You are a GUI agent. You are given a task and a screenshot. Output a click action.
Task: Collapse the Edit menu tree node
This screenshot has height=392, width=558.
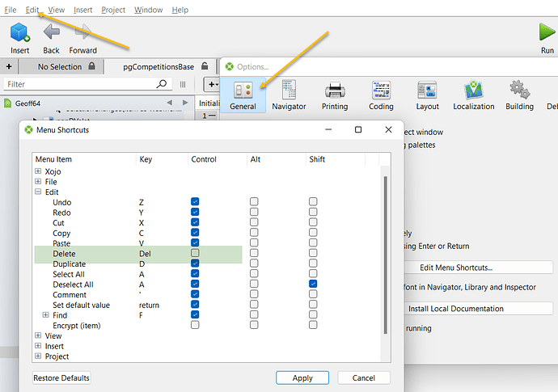click(38, 192)
